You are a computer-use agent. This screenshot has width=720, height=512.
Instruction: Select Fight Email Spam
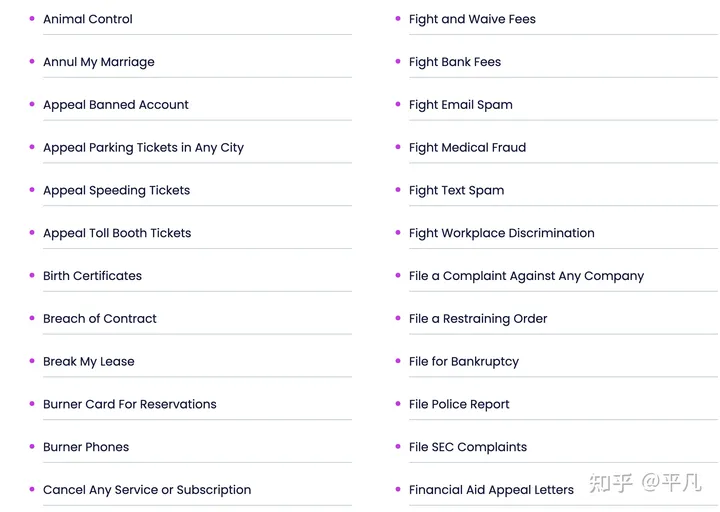coord(461,105)
